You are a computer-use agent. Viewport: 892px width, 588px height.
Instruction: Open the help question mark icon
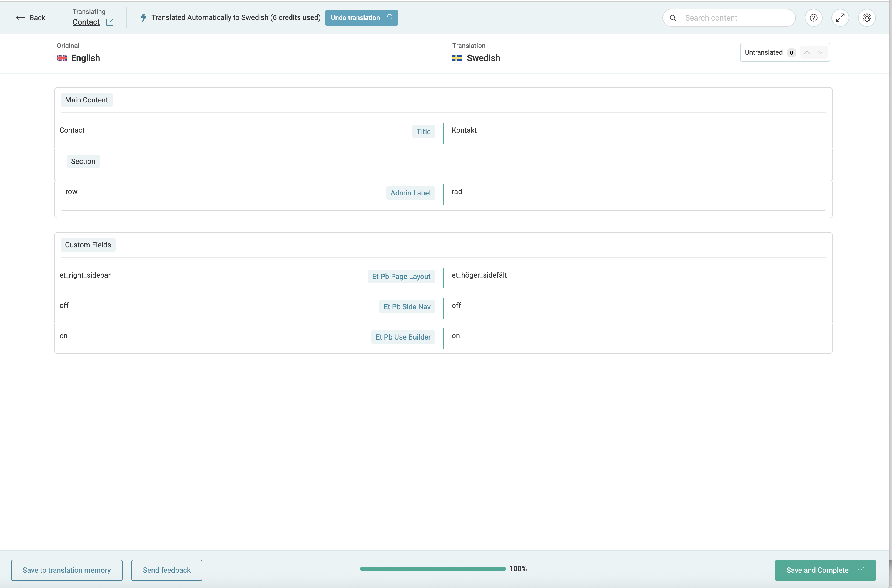coord(813,17)
